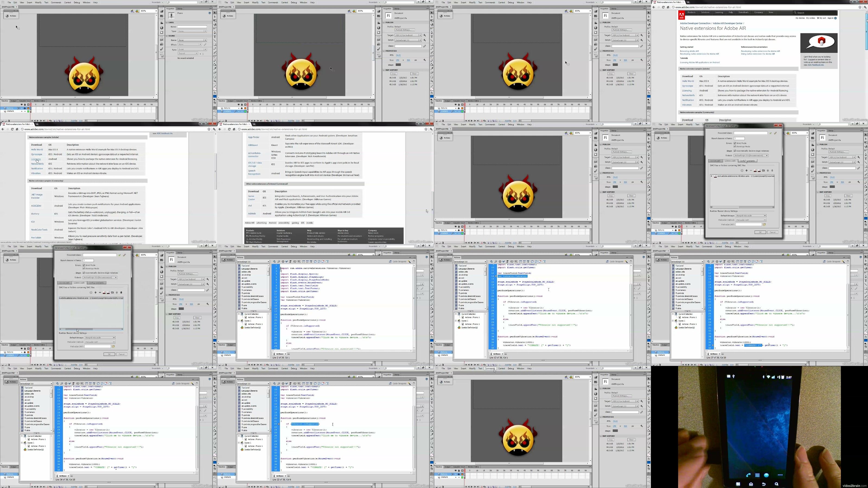
Task: Click the plus add-path icon in right-side ActionScript dialog
Action: 746,171
